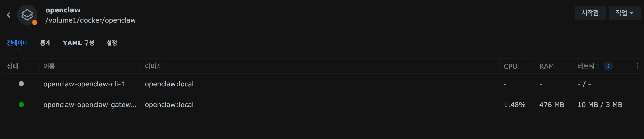The width and height of the screenshot is (644, 139).
Task: Click the network info icon
Action: (608, 66)
